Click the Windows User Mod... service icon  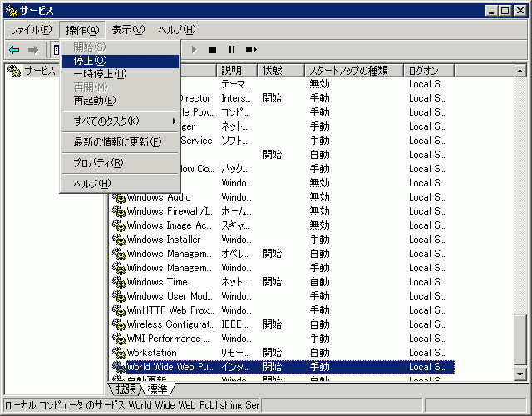(119, 296)
